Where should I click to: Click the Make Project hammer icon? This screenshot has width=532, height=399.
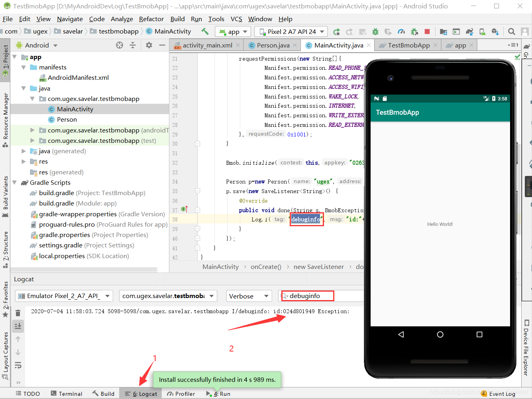pyautogui.click(x=205, y=31)
